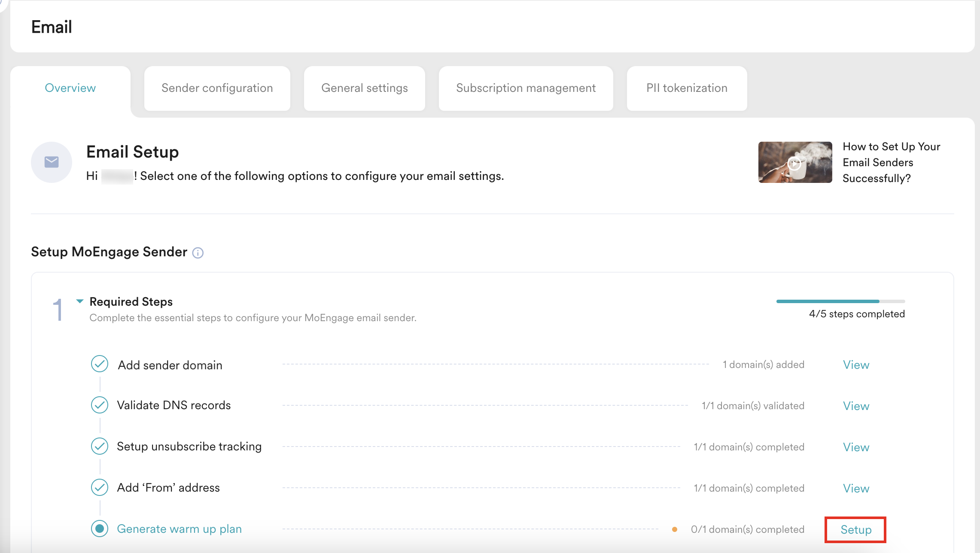This screenshot has height=553, width=980.
Task: Switch to General settings tab
Action: [x=364, y=88]
